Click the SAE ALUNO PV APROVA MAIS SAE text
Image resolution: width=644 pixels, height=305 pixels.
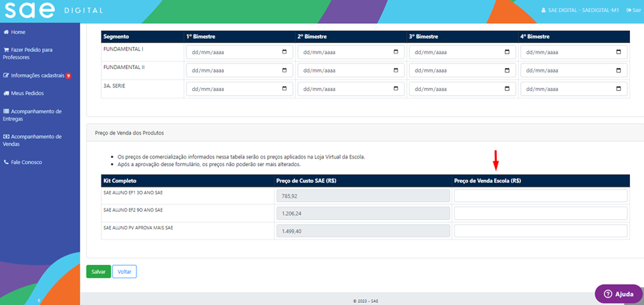[x=138, y=228]
